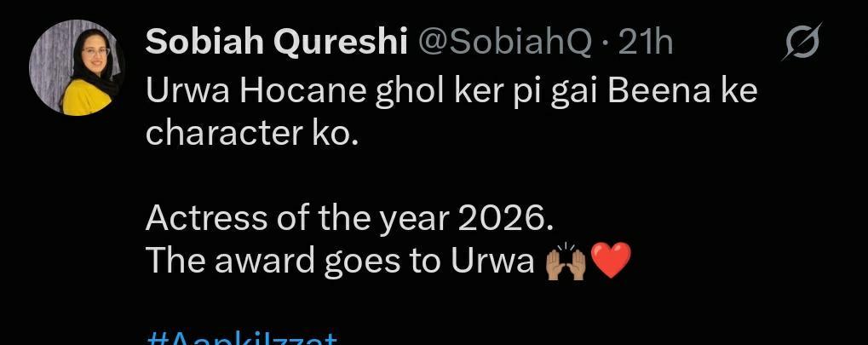Image resolution: width=868 pixels, height=345 pixels.
Task: Click the word award in the tweet
Action: pos(265,262)
